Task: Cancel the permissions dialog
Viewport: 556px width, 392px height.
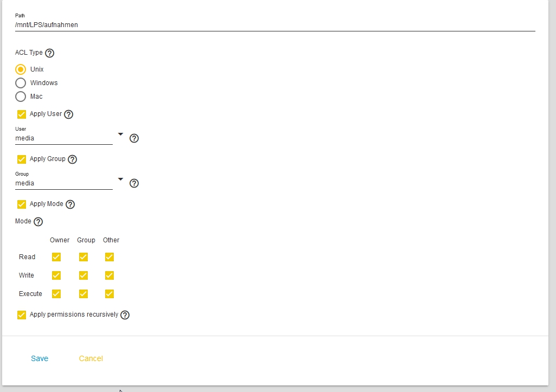Action: click(91, 358)
